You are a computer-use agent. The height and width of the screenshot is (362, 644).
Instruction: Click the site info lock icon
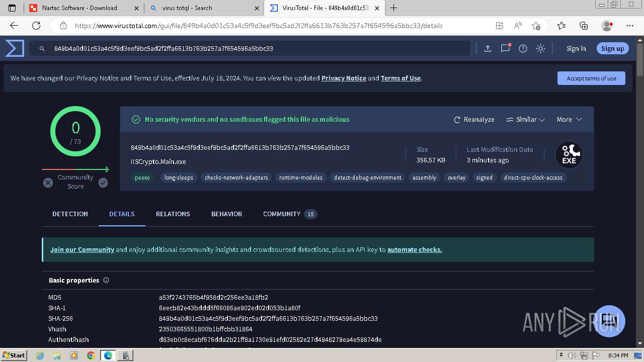63,26
